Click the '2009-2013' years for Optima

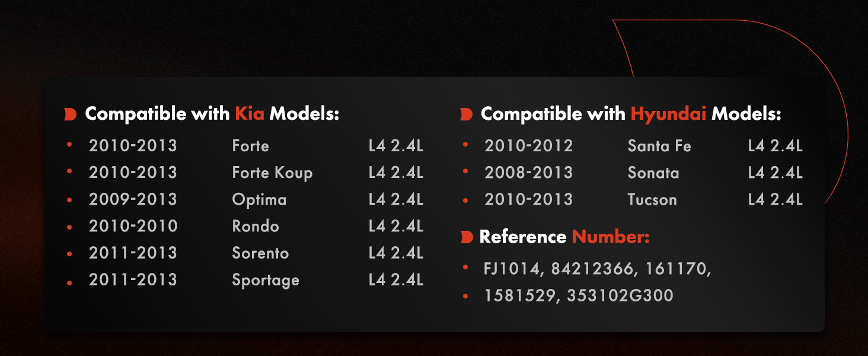(133, 199)
